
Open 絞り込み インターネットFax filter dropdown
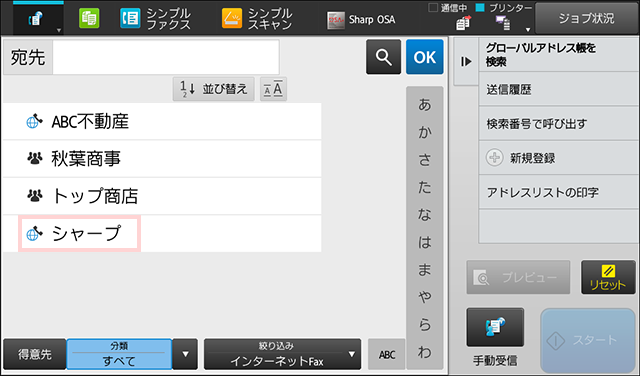click(282, 354)
